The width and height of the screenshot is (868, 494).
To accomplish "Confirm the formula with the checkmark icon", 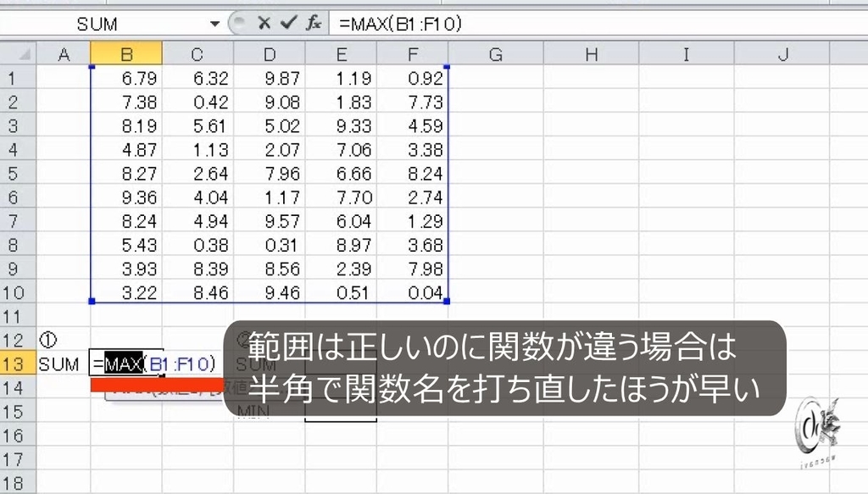I will click(288, 23).
